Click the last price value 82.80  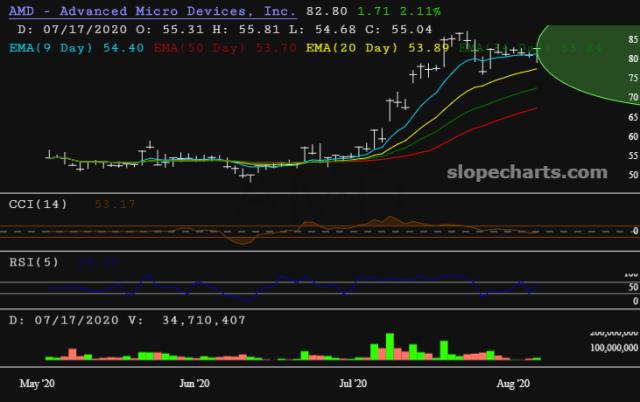pos(327,11)
